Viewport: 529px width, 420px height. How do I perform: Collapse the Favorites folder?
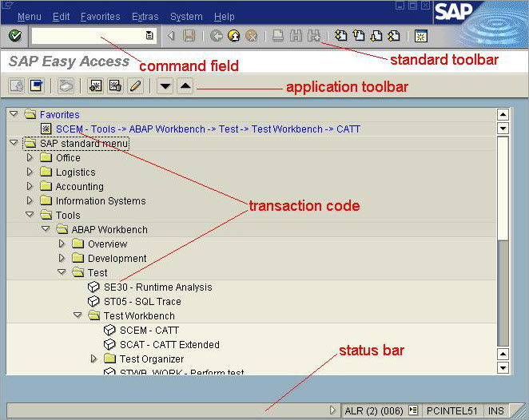pos(14,114)
